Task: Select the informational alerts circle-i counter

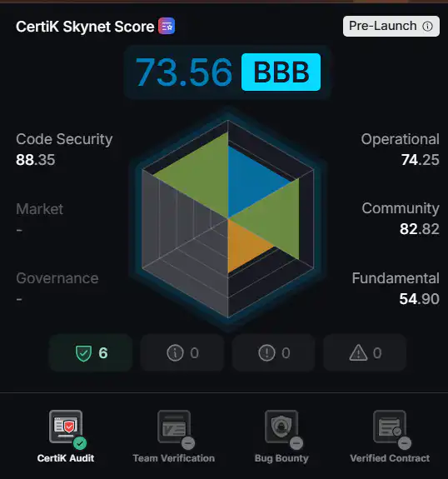Action: tap(182, 353)
